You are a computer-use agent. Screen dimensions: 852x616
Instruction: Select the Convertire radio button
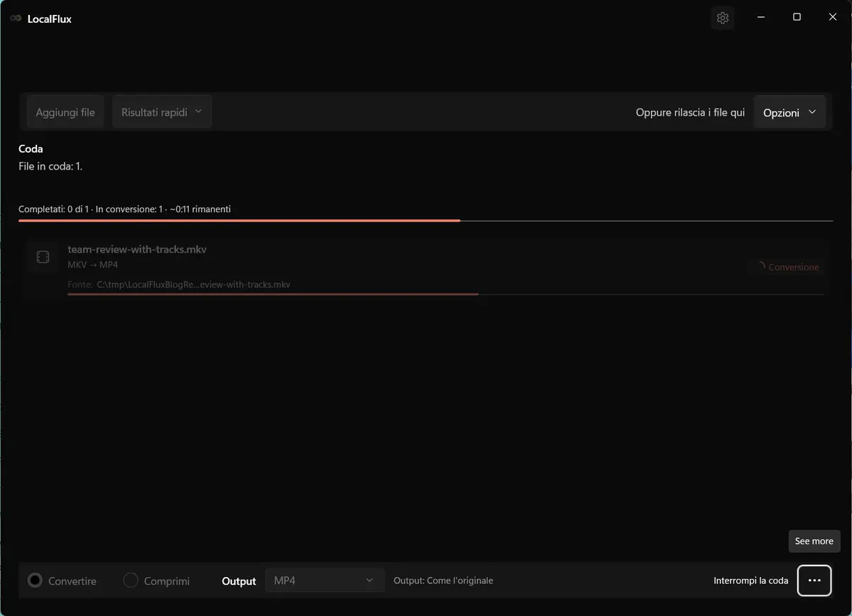point(35,581)
